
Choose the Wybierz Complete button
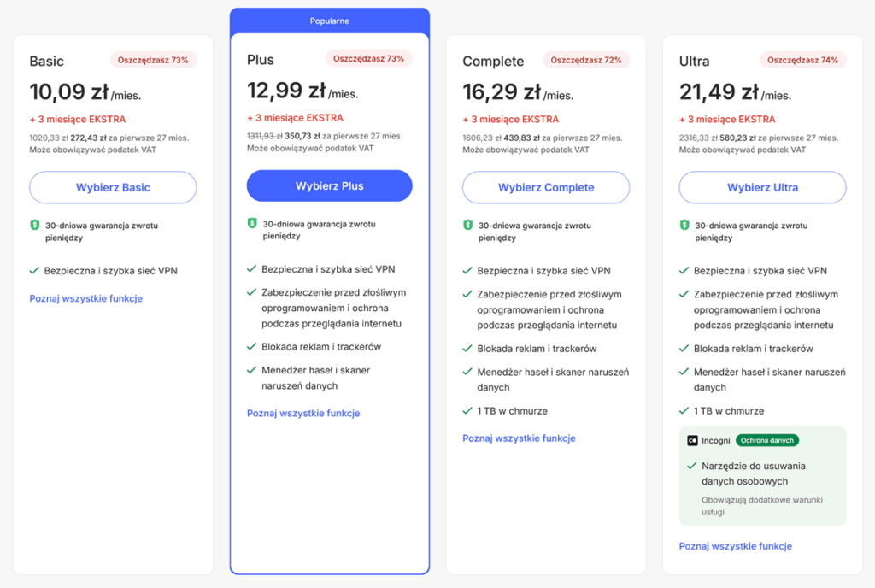[546, 188]
